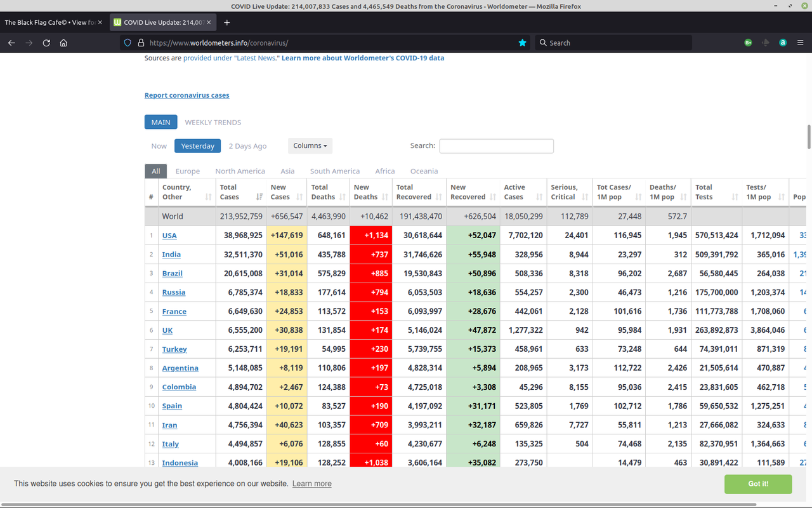Sort the table by Total Cases
Screen dimensions: 812x508
coord(242,192)
